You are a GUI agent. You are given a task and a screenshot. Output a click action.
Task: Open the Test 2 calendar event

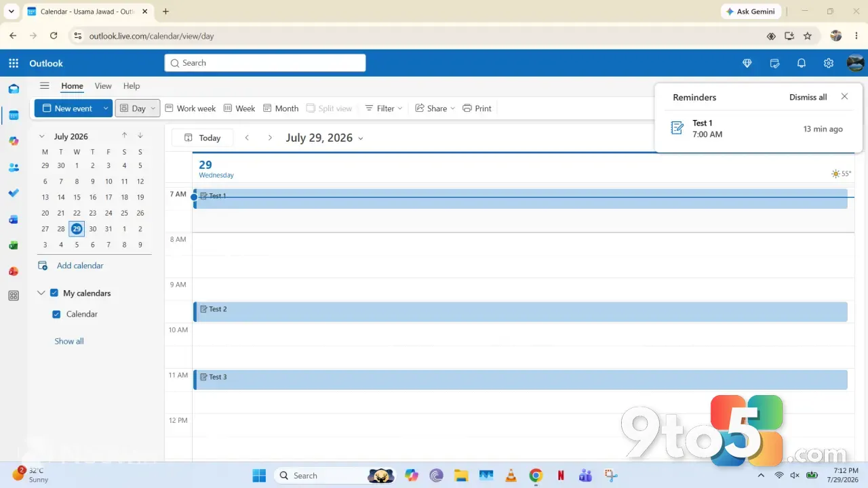click(x=520, y=312)
